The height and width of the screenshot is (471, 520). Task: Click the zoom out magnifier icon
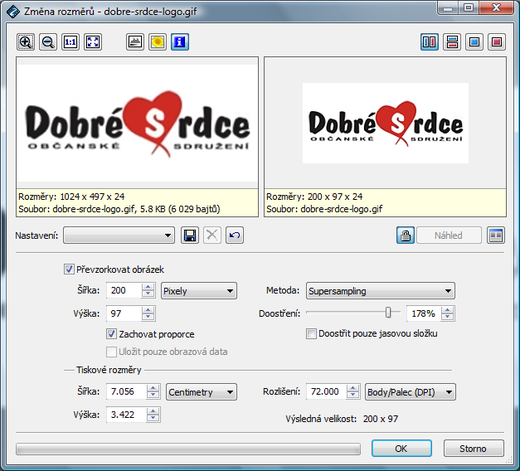pos(48,42)
